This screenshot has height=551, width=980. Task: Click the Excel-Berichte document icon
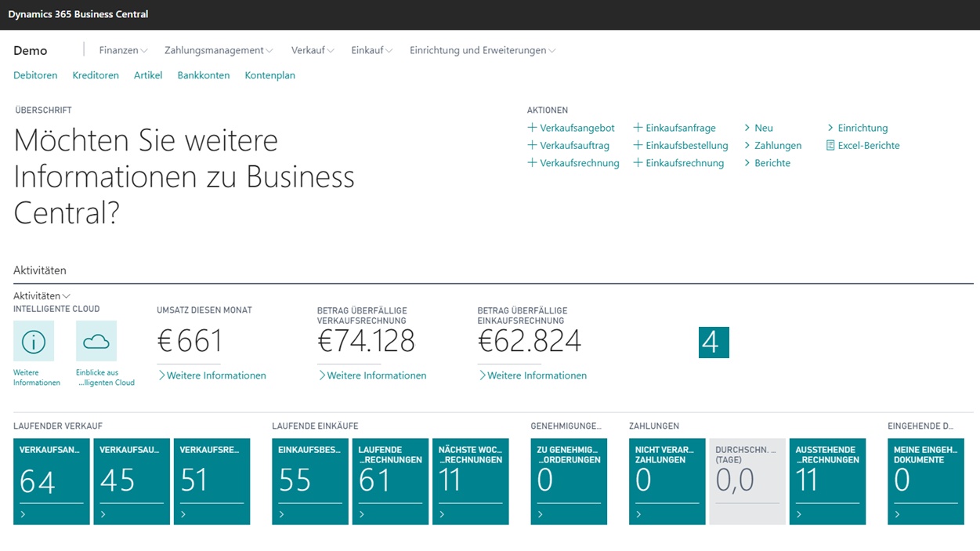pyautogui.click(x=830, y=146)
